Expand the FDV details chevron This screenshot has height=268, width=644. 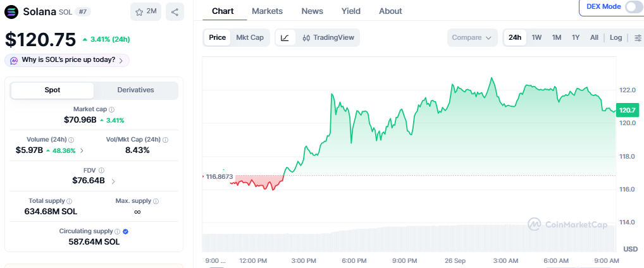(113, 181)
